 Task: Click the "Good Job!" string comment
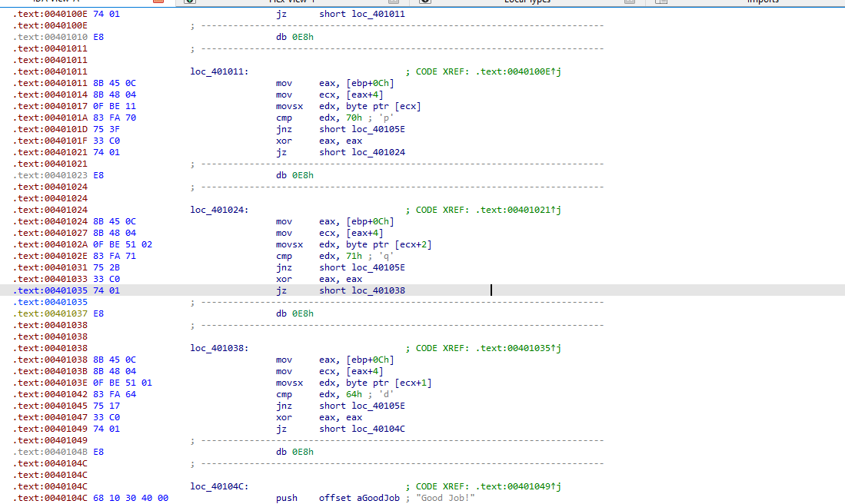[445, 498]
